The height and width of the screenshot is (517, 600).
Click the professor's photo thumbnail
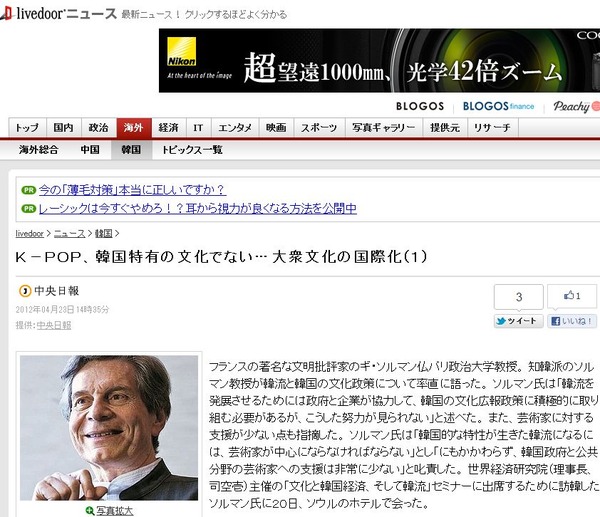coord(109,428)
